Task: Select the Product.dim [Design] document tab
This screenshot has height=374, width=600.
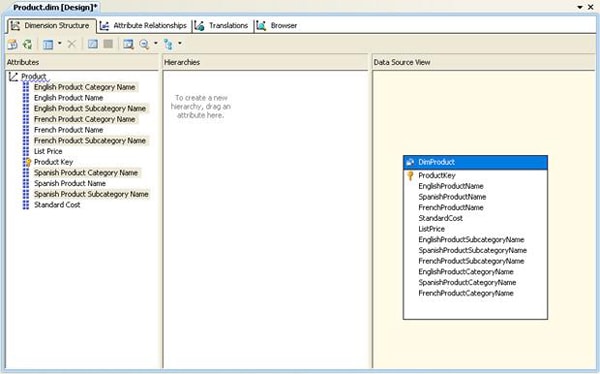Action: point(55,7)
